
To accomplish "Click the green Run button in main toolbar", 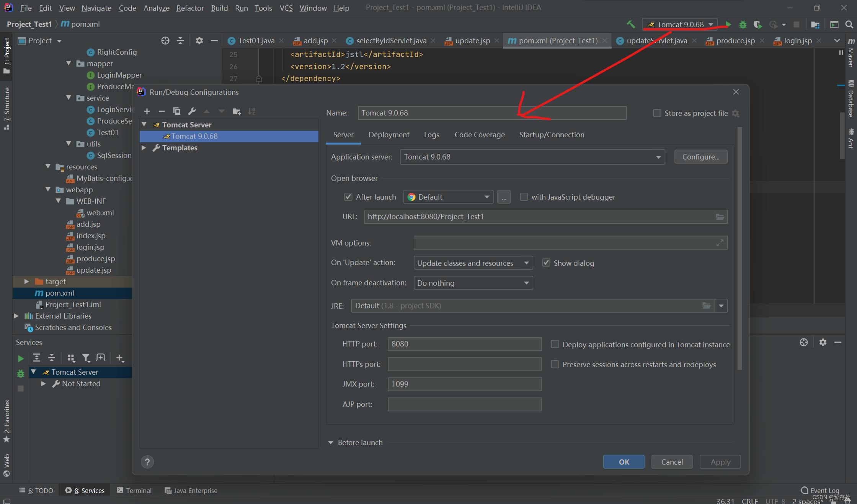I will coord(728,24).
